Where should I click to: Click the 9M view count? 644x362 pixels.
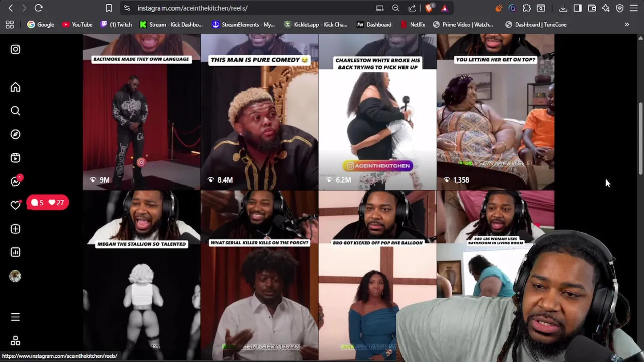[100, 180]
